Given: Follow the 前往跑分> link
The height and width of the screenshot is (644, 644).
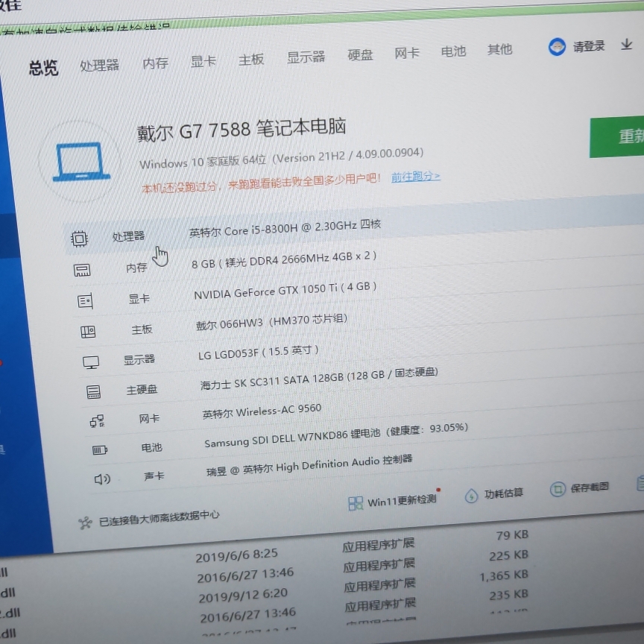Looking at the screenshot, I should [x=416, y=177].
